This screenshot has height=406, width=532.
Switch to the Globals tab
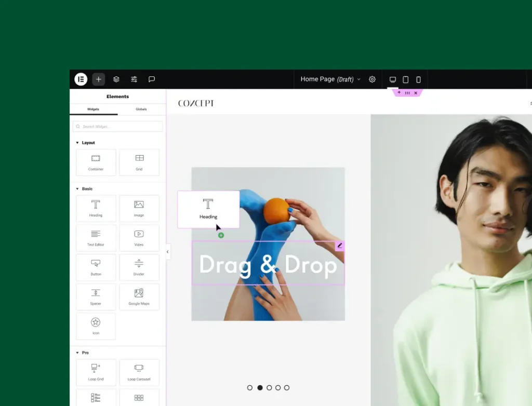click(141, 110)
